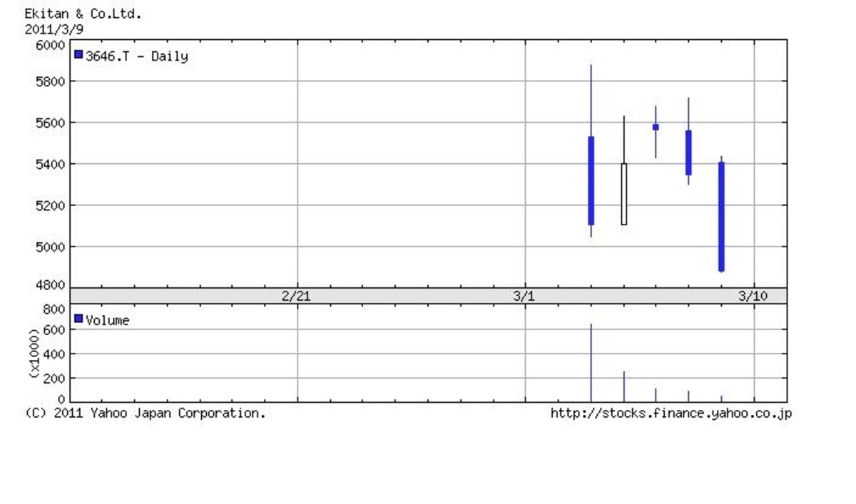Select the white hollow candlestick body
The image size is (856, 504).
623,194
